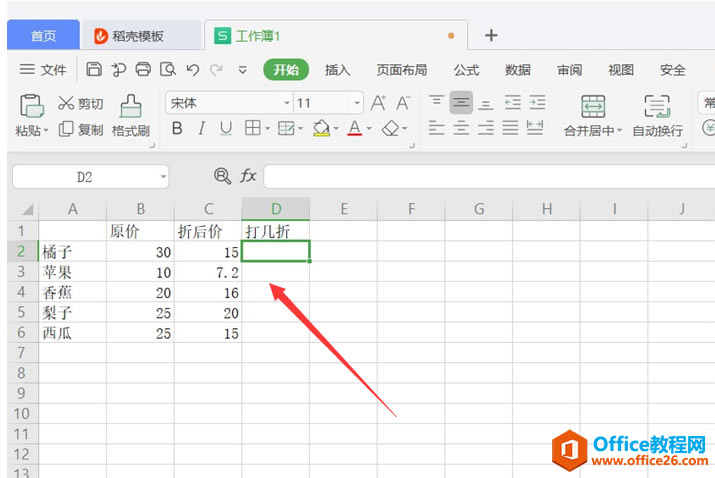Click the Auto Wrap (自动换行) icon

pyautogui.click(x=657, y=106)
